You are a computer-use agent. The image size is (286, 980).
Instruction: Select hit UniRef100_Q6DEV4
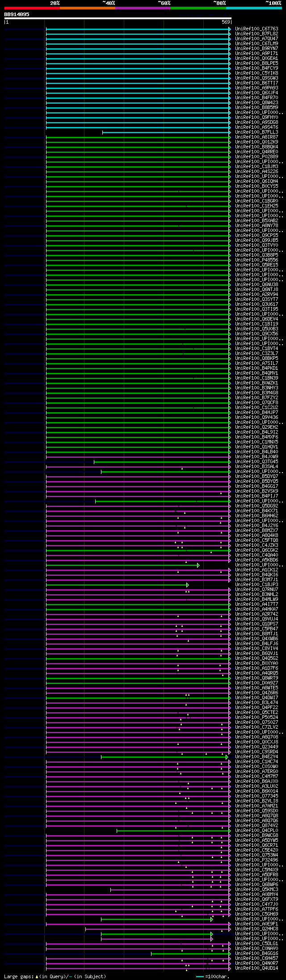(x=257, y=319)
